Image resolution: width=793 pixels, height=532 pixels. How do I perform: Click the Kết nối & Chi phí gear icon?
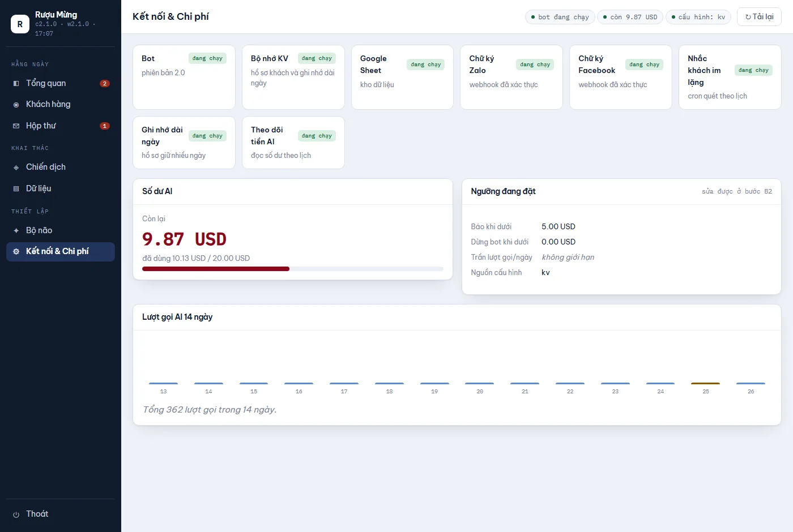coord(16,252)
